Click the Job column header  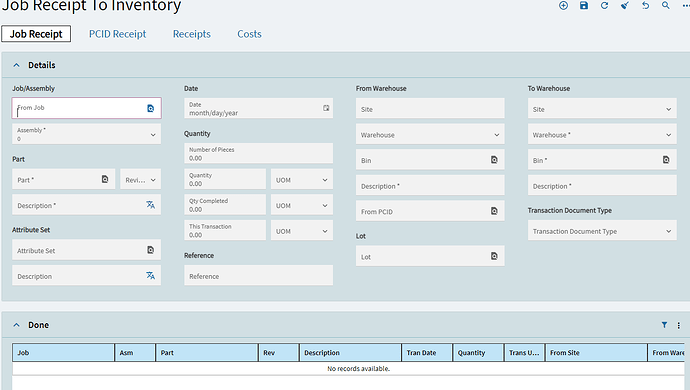[63, 353]
